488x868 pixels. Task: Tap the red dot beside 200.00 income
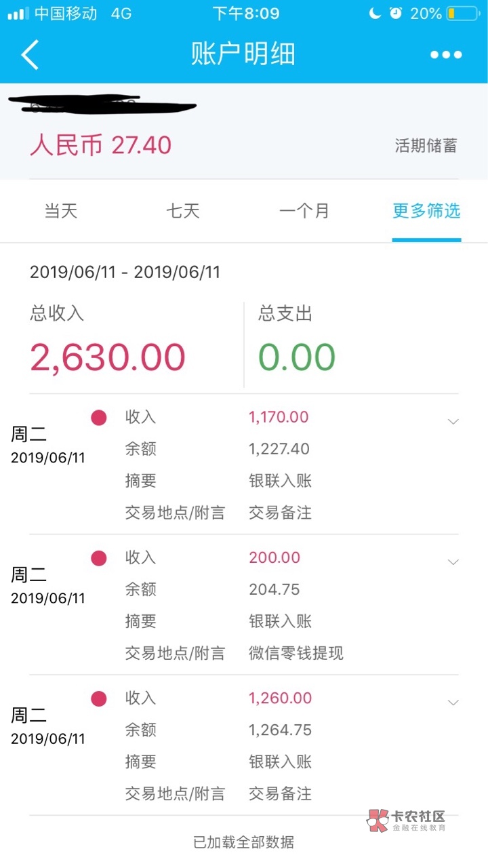[x=99, y=558]
